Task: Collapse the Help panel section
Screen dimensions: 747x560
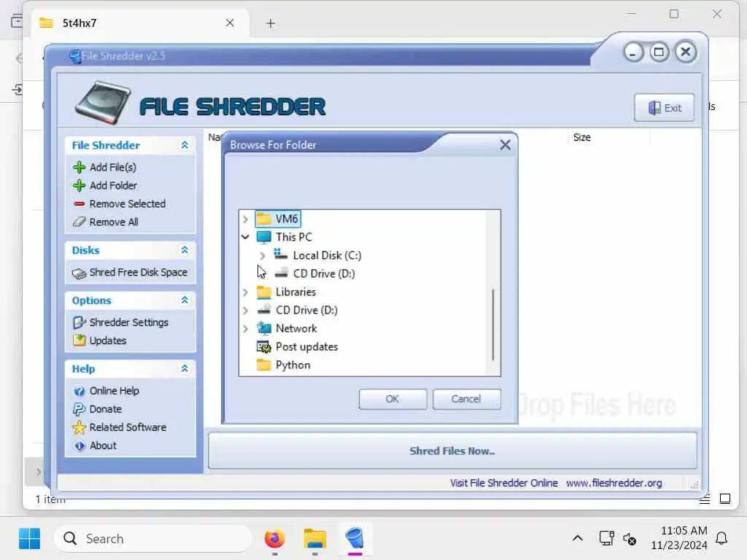Action: 185,368
